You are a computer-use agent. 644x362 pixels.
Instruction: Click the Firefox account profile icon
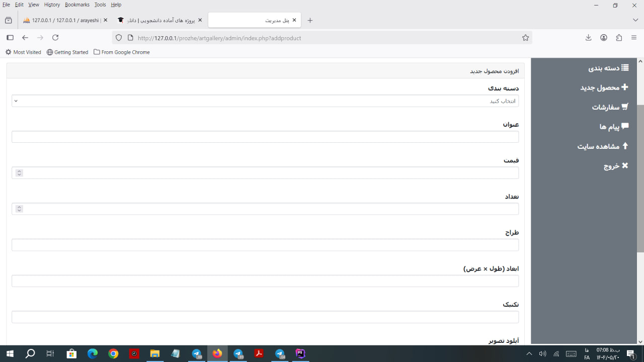[603, 38]
